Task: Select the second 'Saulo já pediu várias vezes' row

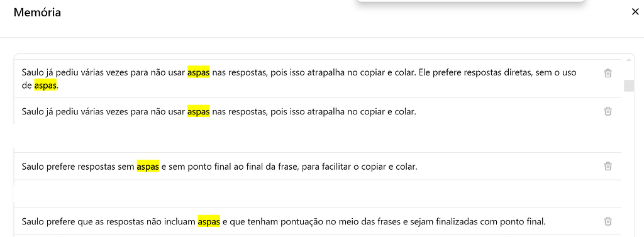Action: click(318, 111)
